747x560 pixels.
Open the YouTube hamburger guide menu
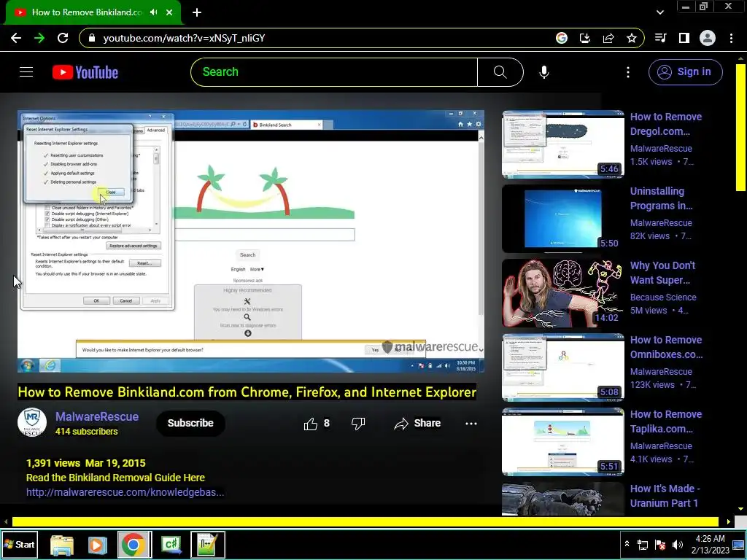coord(26,72)
